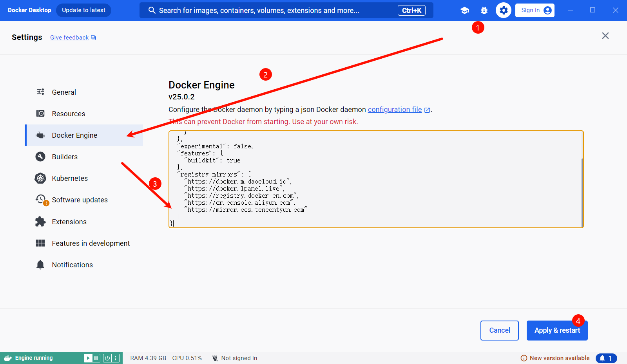
Task: Click the Notifications bell icon in sidebar
Action: point(40,265)
